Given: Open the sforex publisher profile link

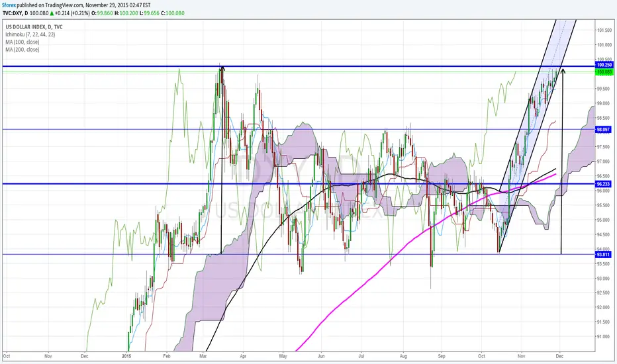Looking at the screenshot, I should (9, 5).
